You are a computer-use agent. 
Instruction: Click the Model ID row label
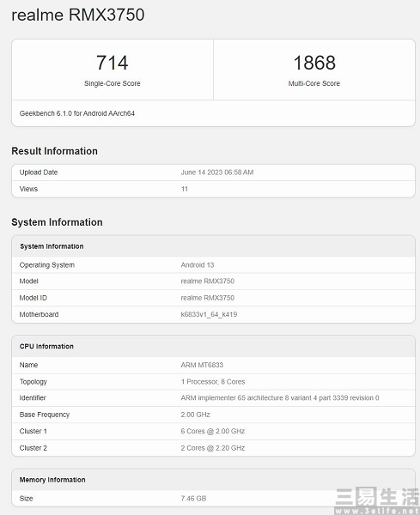[33, 298]
